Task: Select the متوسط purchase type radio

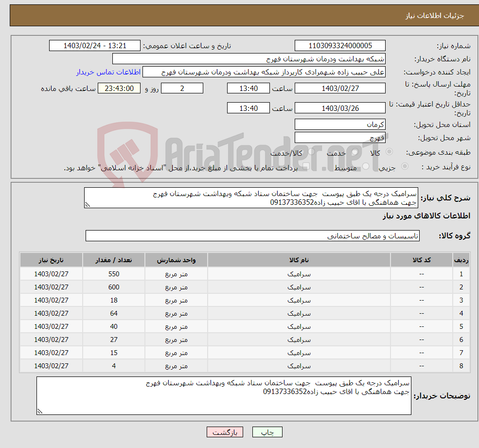Action: (x=366, y=166)
